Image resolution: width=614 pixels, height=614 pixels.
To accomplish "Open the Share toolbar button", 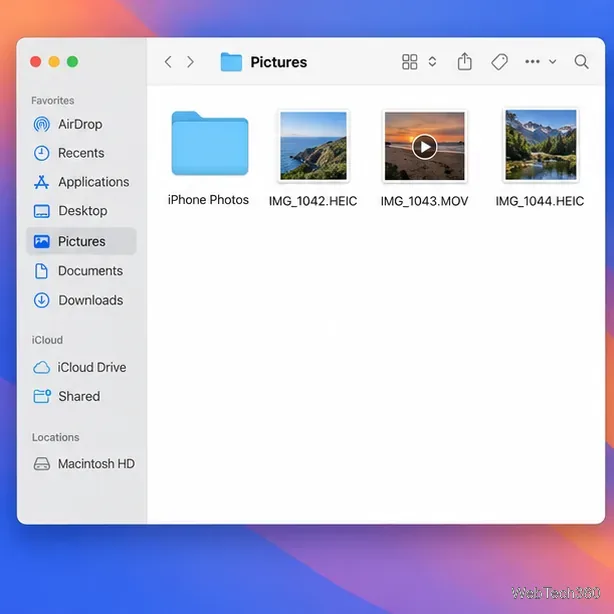I will pos(464,61).
